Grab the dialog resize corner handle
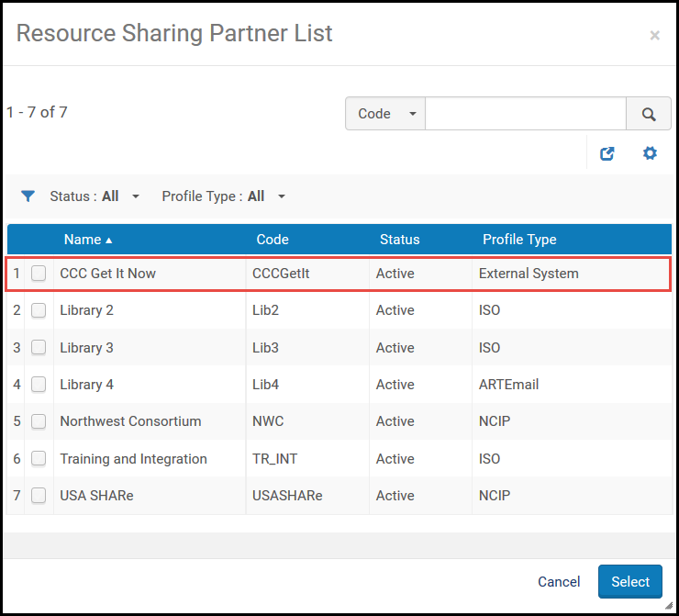This screenshot has width=679, height=616. (669, 606)
